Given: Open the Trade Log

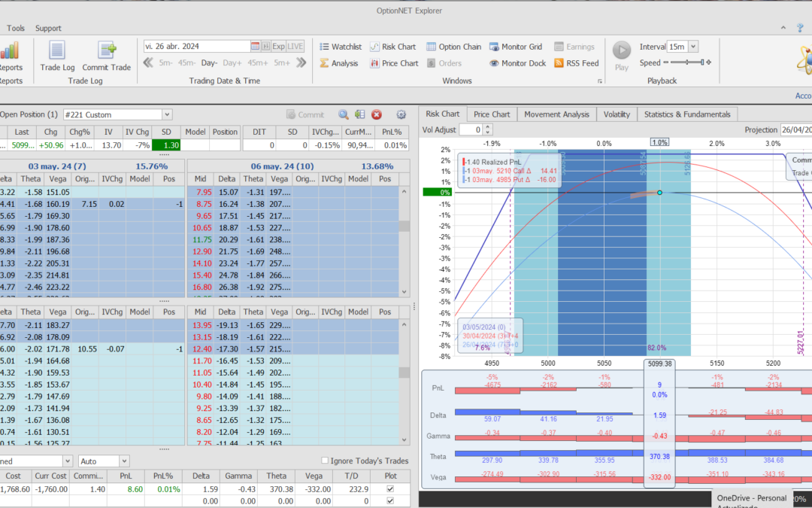Looking at the screenshot, I should [57, 54].
